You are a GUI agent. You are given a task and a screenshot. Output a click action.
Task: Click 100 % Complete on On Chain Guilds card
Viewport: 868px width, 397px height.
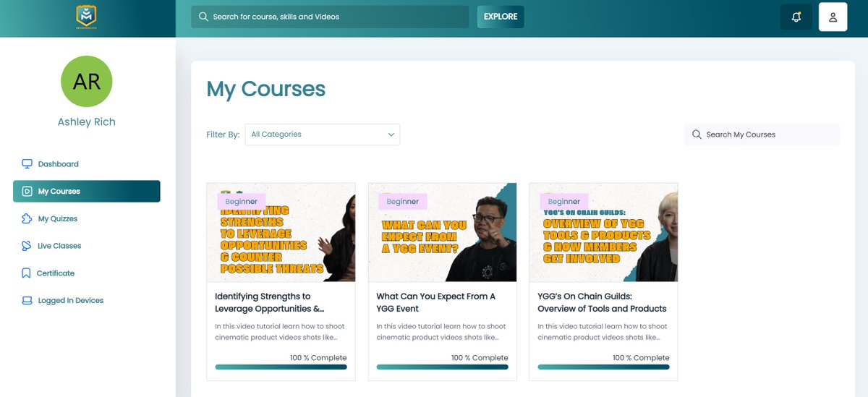coord(641,358)
